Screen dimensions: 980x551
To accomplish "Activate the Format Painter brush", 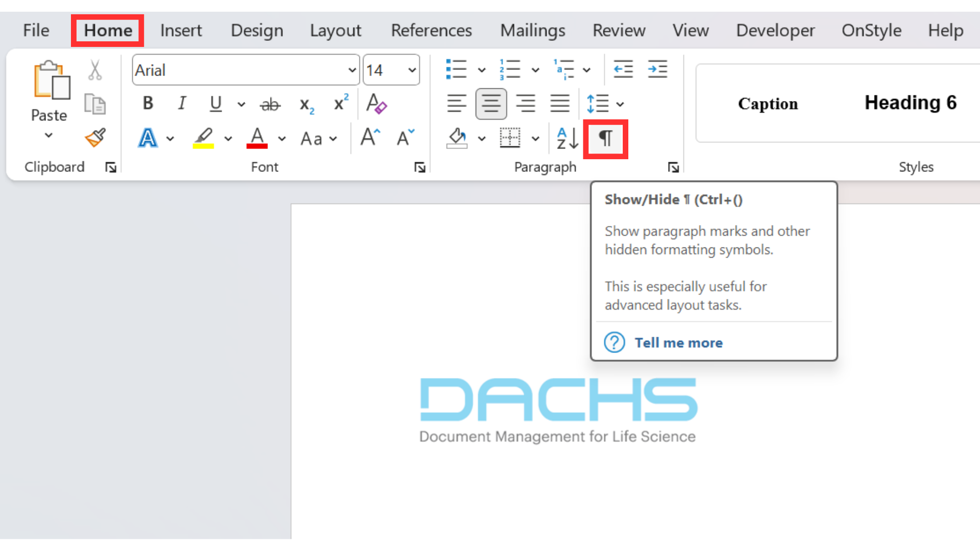I will click(95, 138).
